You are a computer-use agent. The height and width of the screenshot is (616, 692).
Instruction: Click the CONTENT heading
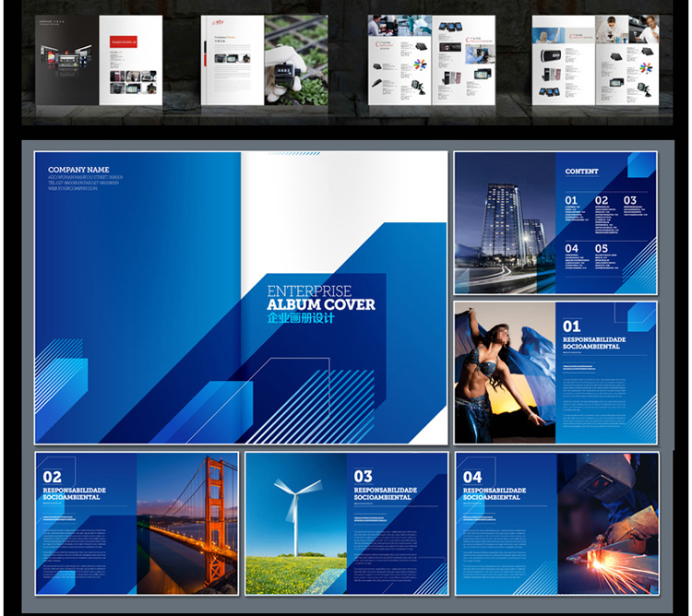tap(581, 172)
